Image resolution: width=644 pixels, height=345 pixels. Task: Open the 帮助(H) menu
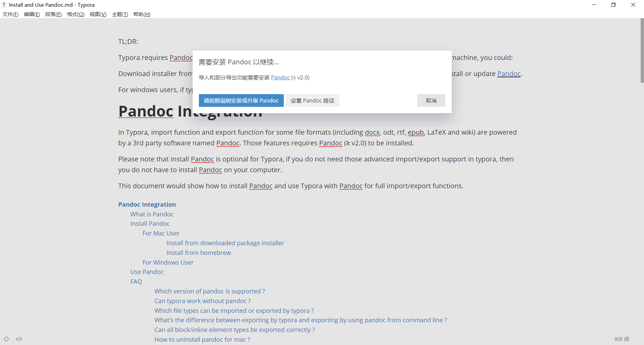[142, 14]
